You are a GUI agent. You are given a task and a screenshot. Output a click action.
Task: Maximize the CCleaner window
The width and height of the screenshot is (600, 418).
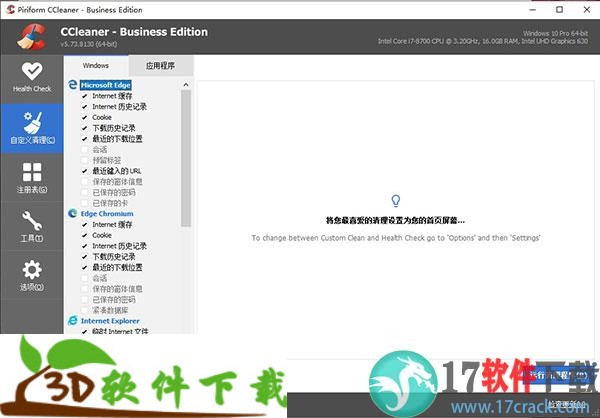tap(559, 10)
